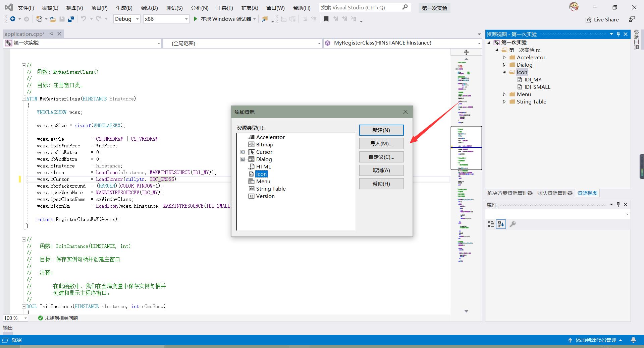Click the 添加到源代码管理 status bar item
Image resolution: width=644 pixels, height=348 pixels.
coord(595,340)
